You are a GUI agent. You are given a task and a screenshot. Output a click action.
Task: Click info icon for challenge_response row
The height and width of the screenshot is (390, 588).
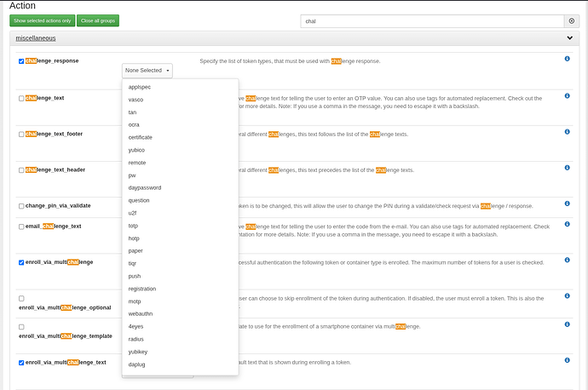click(x=568, y=59)
